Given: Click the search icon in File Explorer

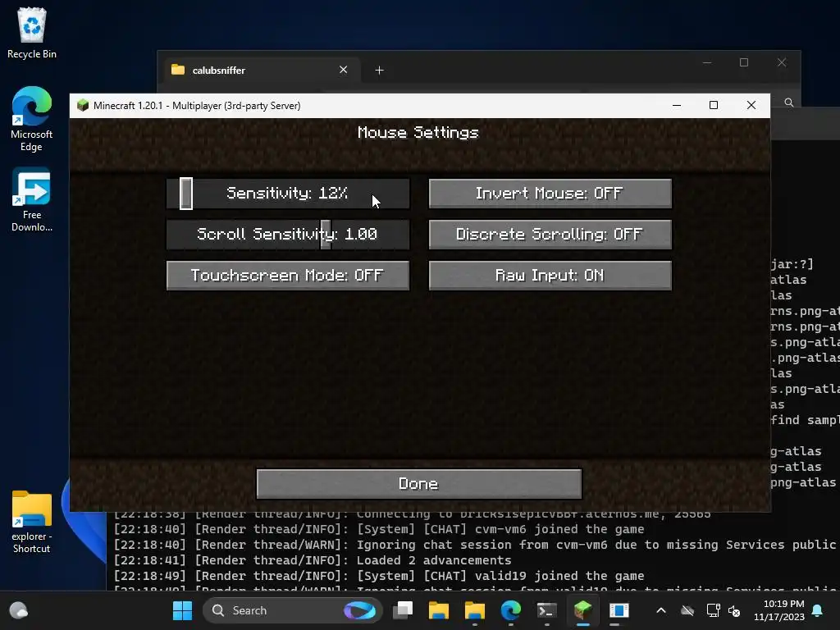Looking at the screenshot, I should [789, 103].
